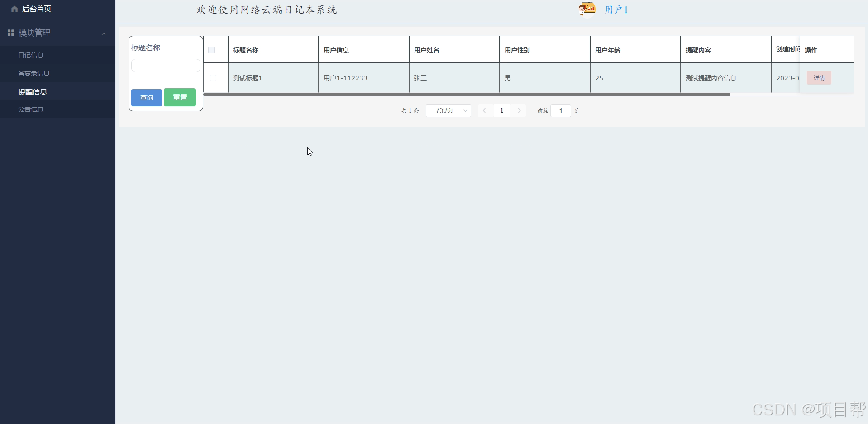Go to the next page arrow
The height and width of the screenshot is (424, 868).
[x=519, y=111]
